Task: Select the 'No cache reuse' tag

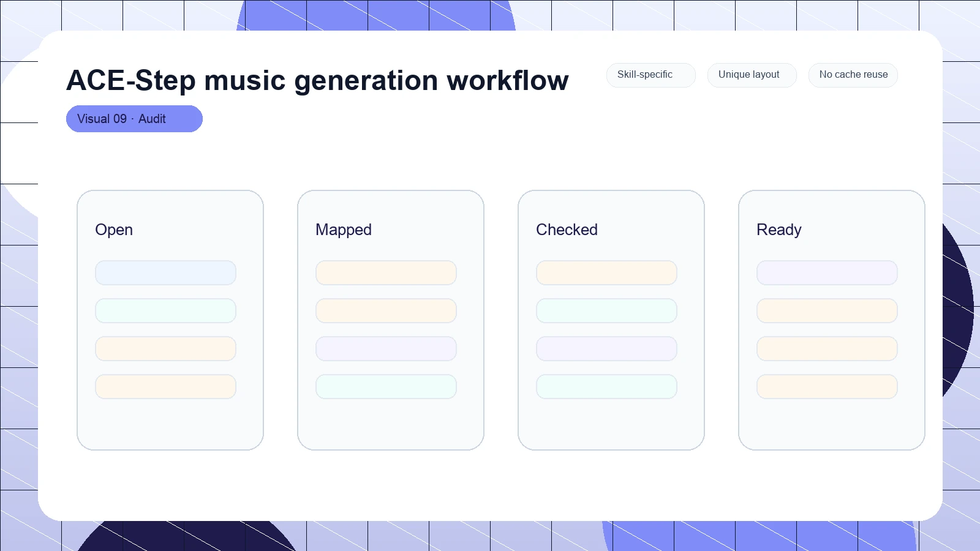Action: tap(853, 75)
